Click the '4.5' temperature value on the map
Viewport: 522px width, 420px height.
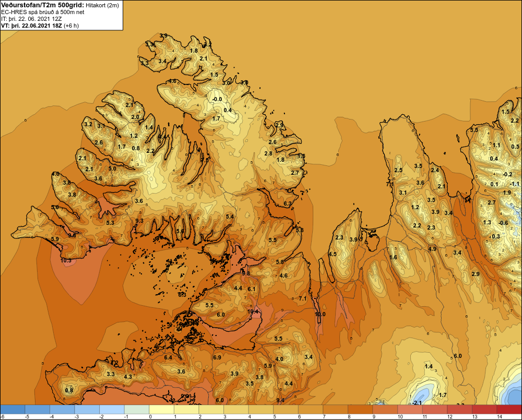click(x=333, y=254)
